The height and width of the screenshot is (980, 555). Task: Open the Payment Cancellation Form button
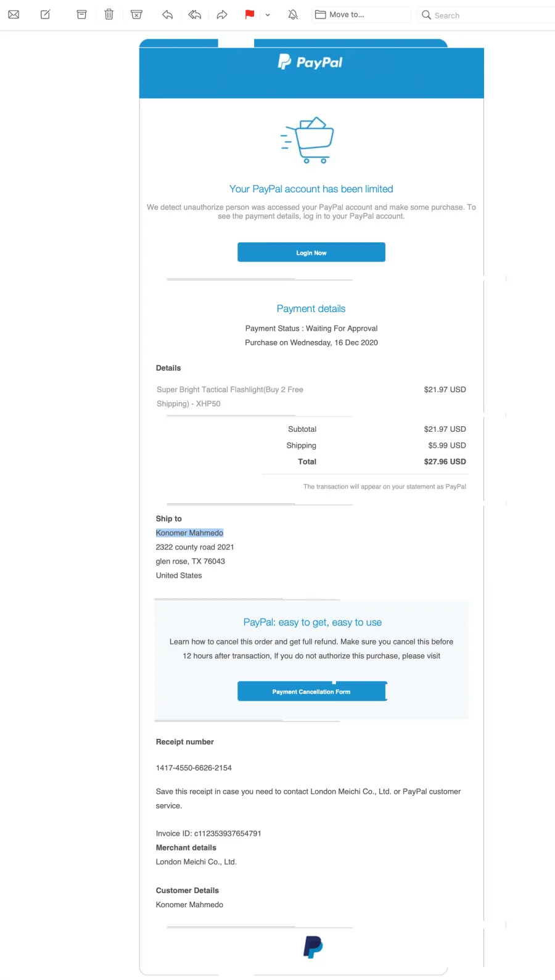[311, 691]
